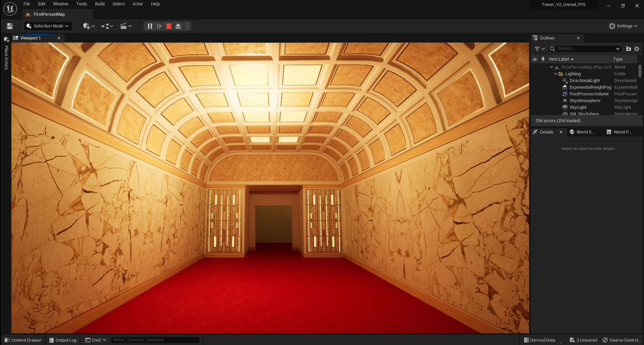
Task: Click the PostProcessVolume cube icon
Action: click(x=565, y=94)
